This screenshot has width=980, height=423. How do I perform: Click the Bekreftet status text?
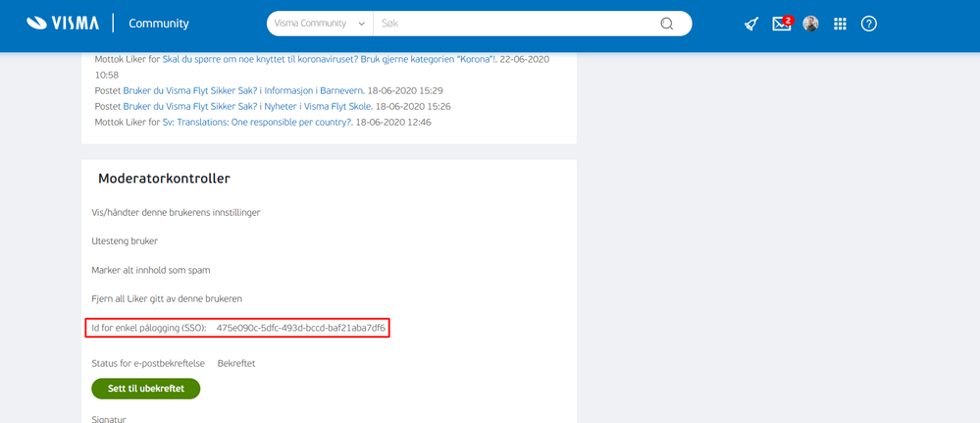pos(236,363)
